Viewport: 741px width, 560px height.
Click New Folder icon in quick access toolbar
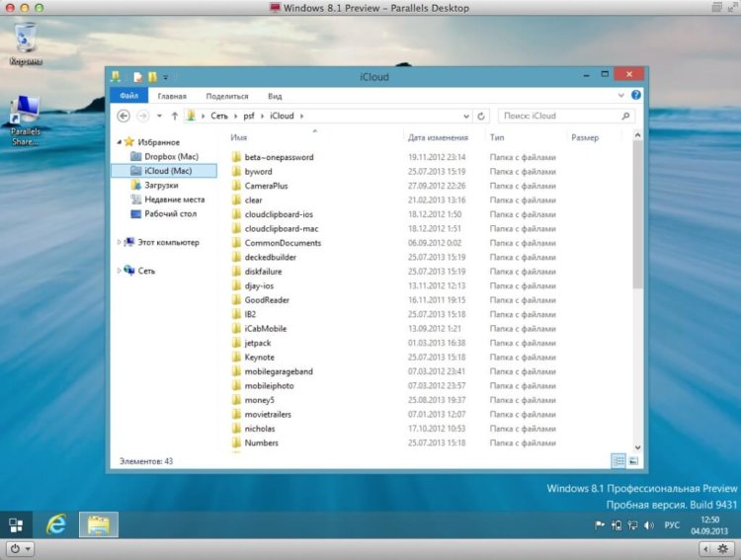tap(152, 77)
